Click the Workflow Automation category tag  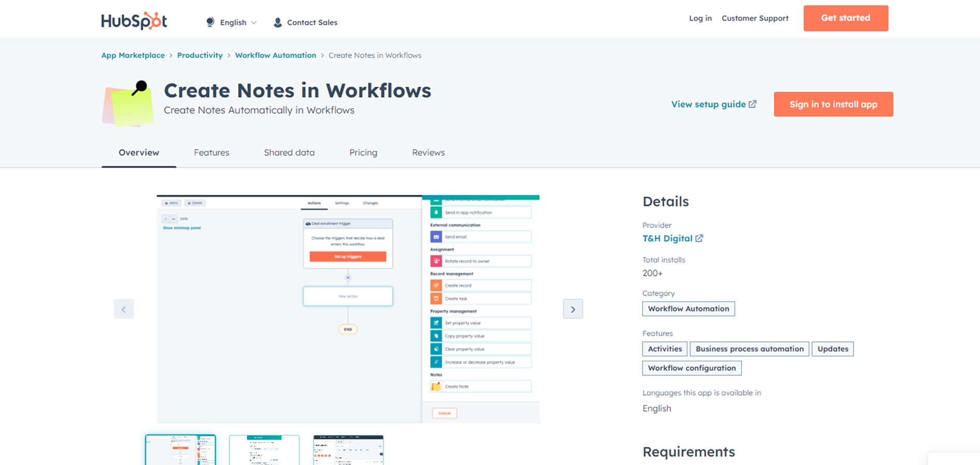point(688,309)
